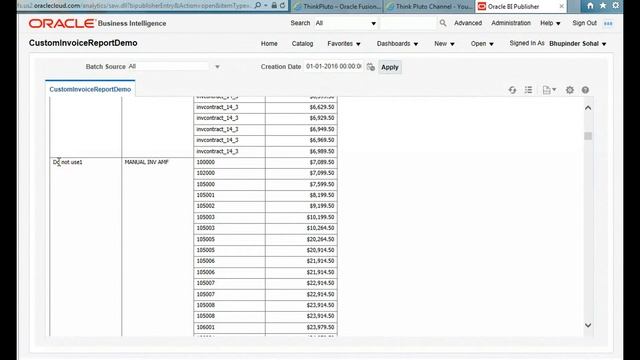
Task: Click the Advanced search link
Action: tap(468, 23)
